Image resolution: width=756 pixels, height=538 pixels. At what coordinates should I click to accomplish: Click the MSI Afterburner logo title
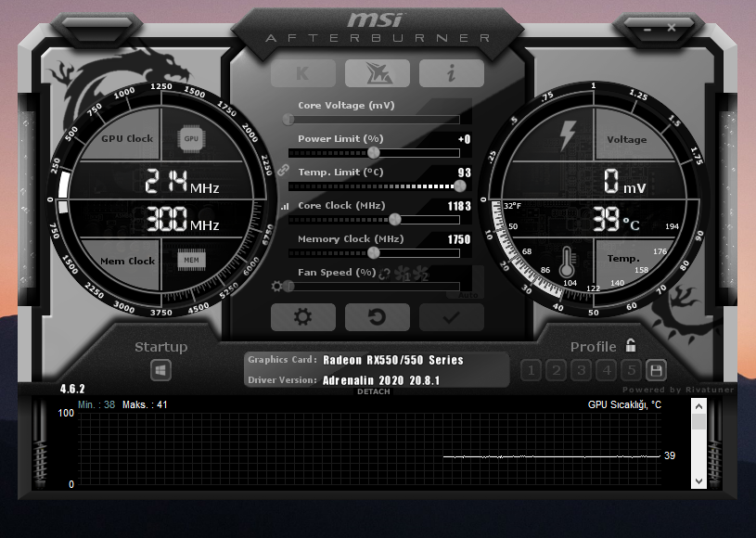(378, 28)
